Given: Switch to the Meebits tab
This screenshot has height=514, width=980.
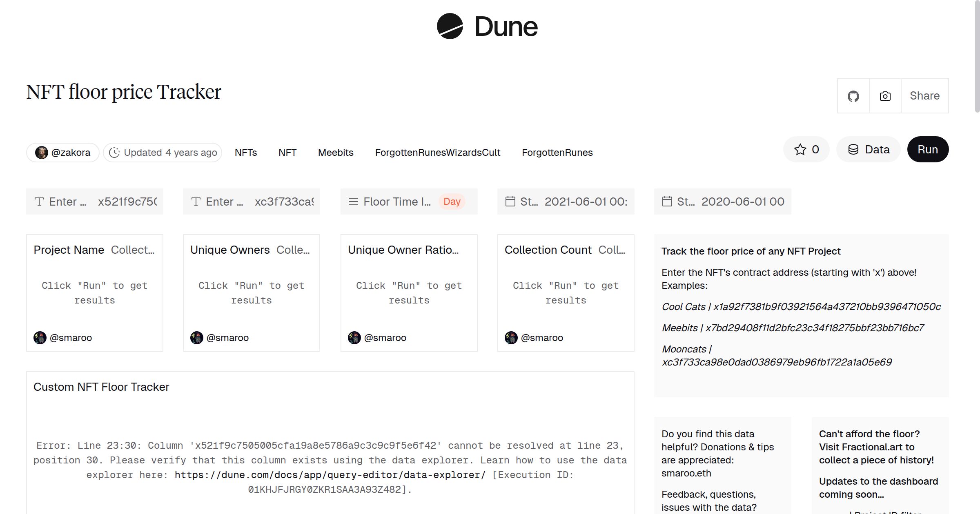Looking at the screenshot, I should click(336, 152).
